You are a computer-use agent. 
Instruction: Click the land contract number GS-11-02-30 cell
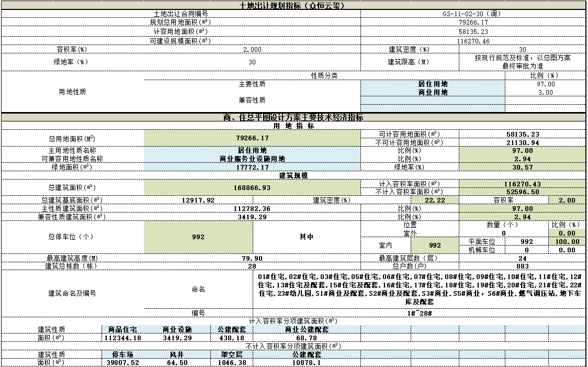tap(473, 14)
